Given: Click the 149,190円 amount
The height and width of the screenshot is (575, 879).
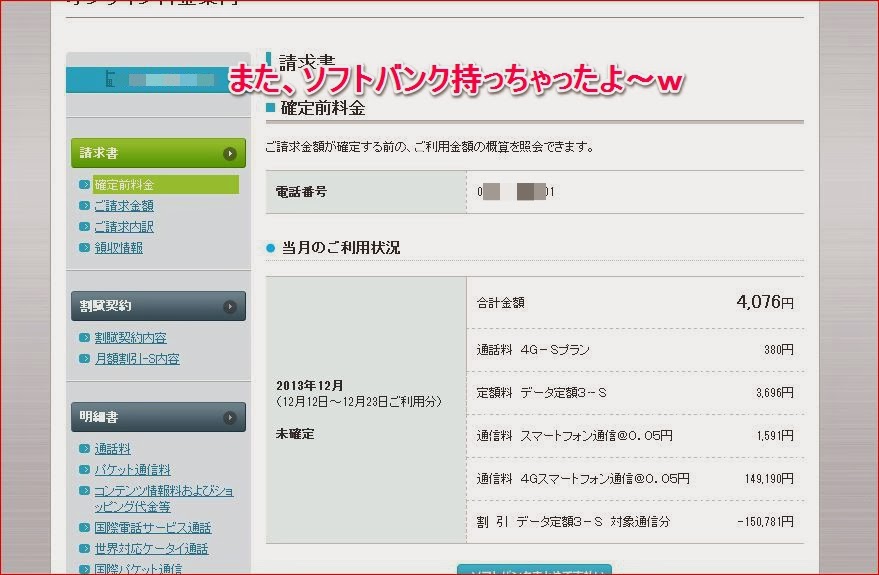Looking at the screenshot, I should pos(769,479).
